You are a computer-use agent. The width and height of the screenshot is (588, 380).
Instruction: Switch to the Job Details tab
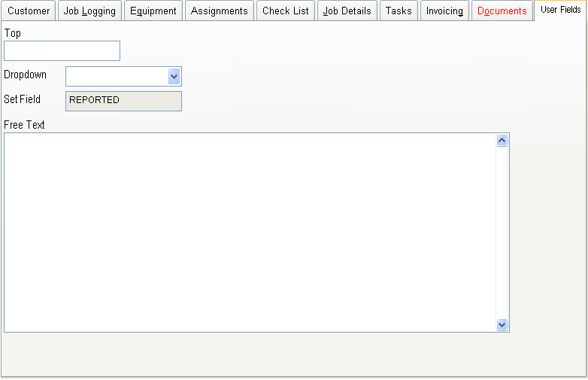click(x=347, y=11)
